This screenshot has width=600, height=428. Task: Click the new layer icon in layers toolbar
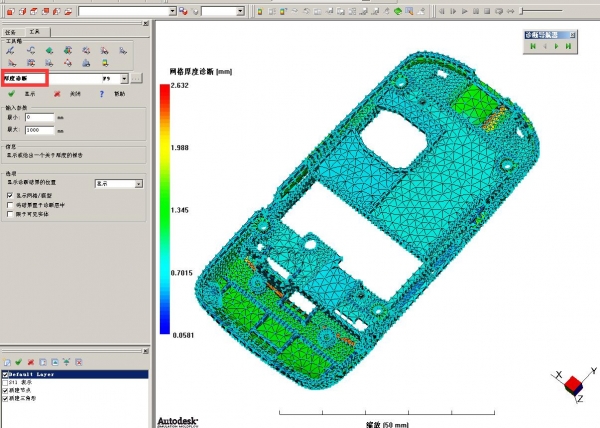(7, 362)
